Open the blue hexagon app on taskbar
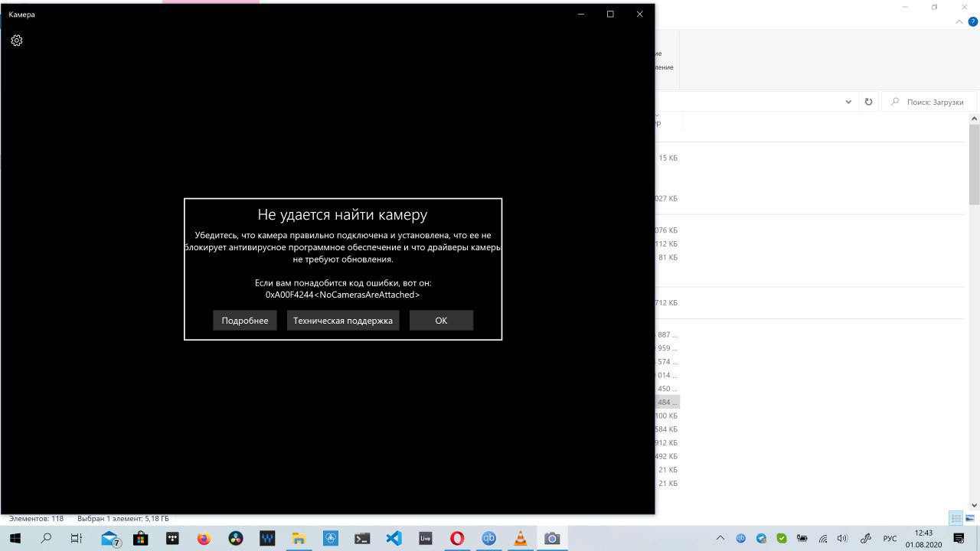Screen dimensions: 980x551 pos(331,538)
